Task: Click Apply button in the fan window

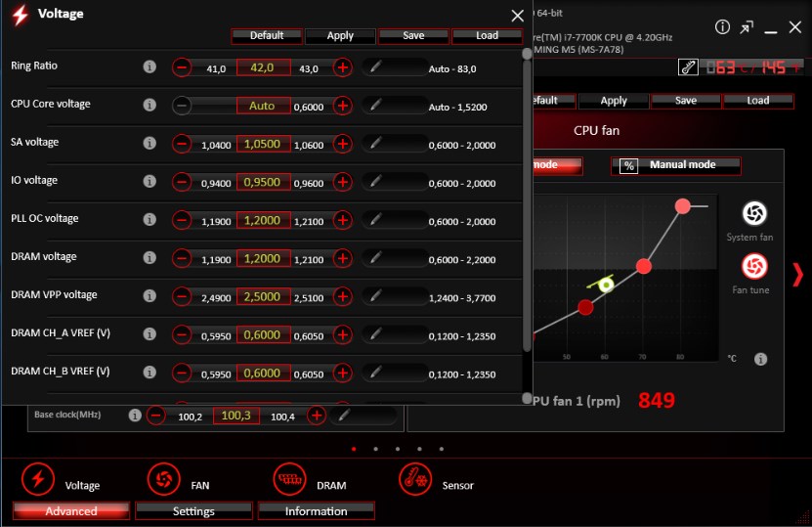Action: tap(614, 101)
